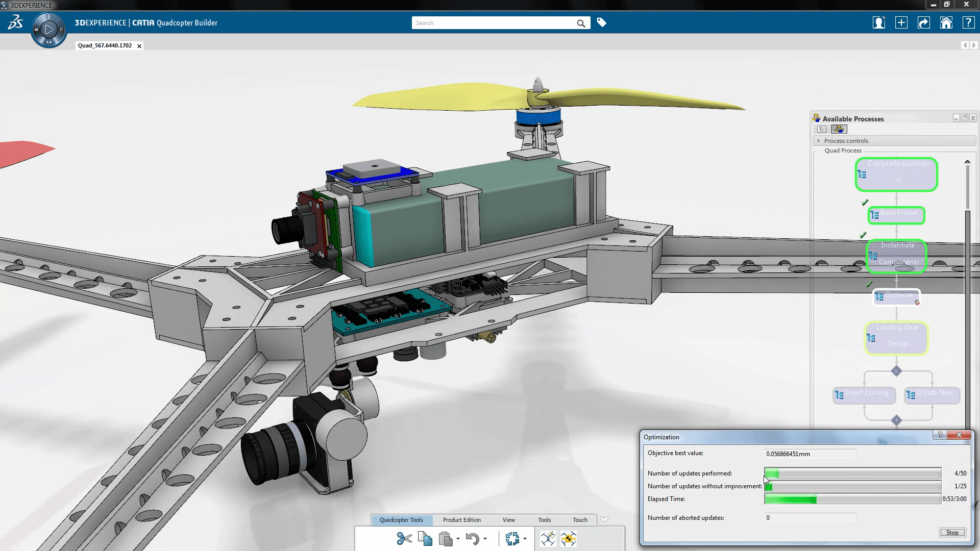
Task: Select the Optimize process node
Action: click(x=897, y=295)
